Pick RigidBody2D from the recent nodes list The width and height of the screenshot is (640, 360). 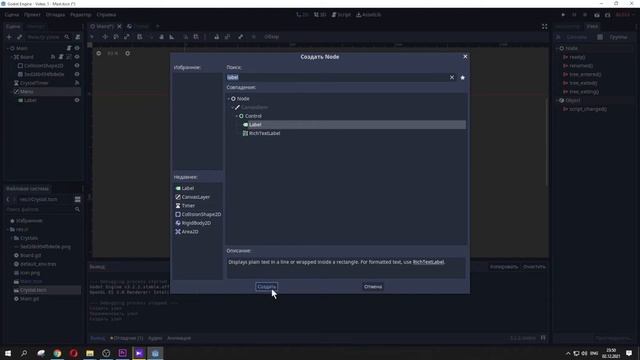click(196, 223)
